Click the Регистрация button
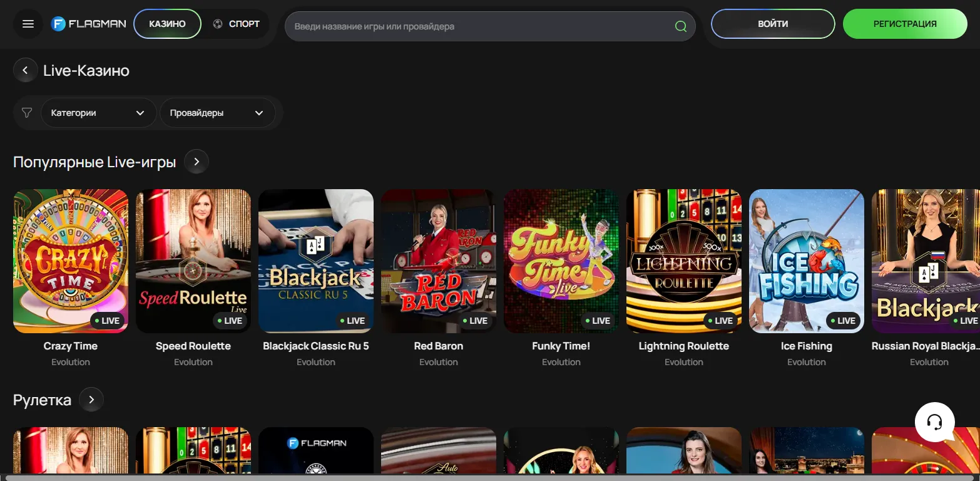The width and height of the screenshot is (980, 481). [905, 24]
